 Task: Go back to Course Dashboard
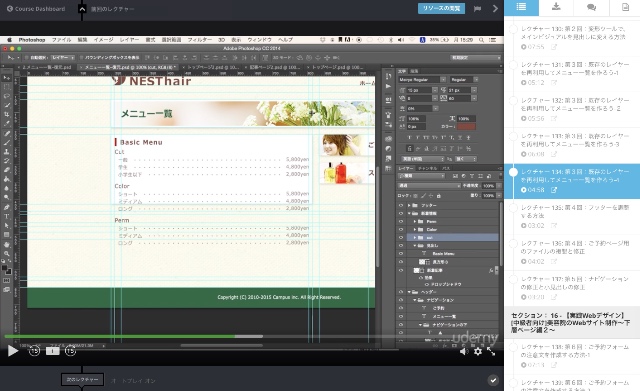pyautogui.click(x=36, y=9)
